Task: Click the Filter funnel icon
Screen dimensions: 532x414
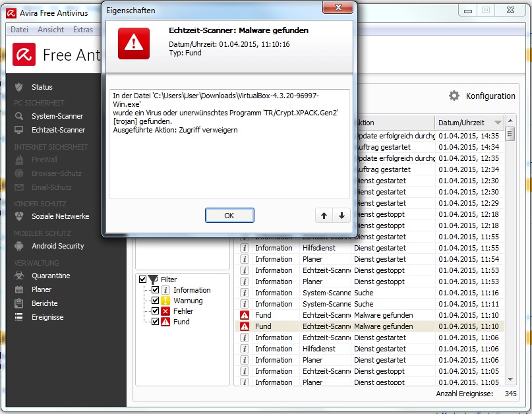Action: tap(153, 280)
